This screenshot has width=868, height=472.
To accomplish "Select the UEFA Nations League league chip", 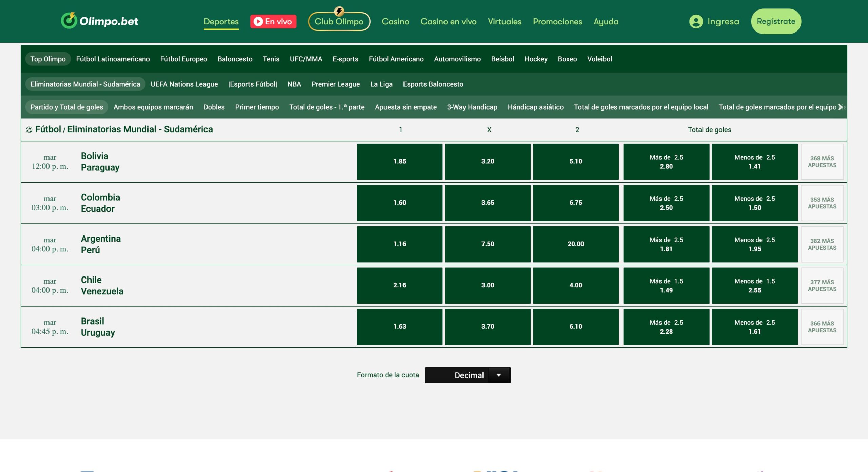I will pos(184,84).
